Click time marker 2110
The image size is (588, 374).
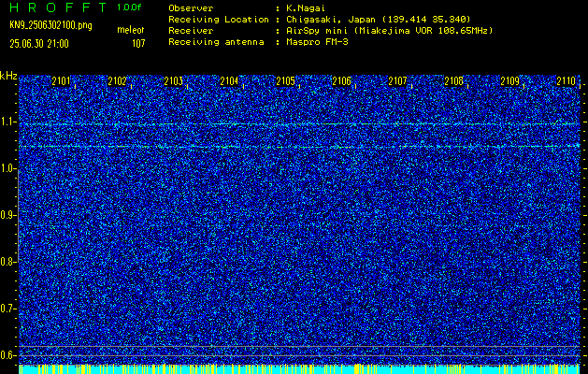pos(566,81)
